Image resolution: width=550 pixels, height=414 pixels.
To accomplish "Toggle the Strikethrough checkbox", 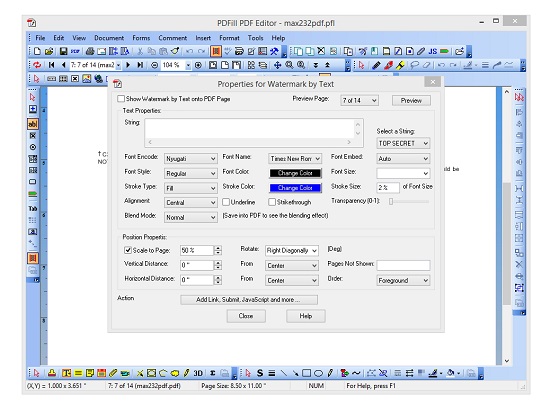I will (x=272, y=202).
